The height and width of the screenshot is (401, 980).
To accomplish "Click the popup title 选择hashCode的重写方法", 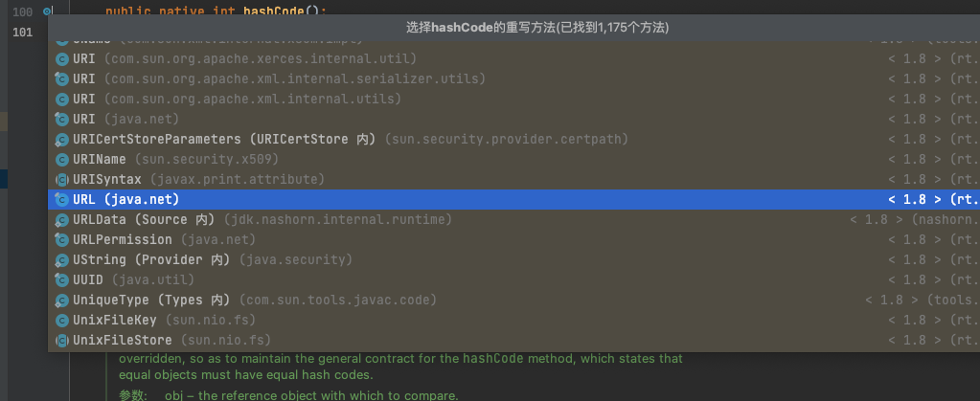I will (537, 28).
